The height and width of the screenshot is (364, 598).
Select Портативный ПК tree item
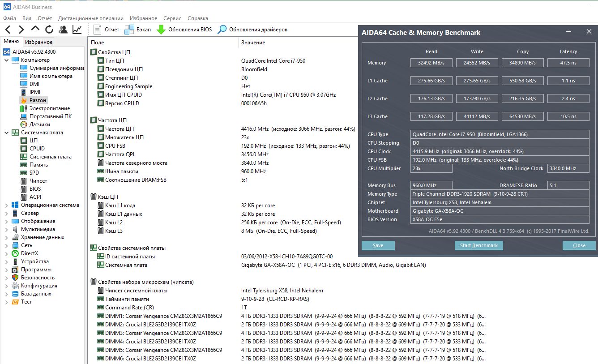46,116
